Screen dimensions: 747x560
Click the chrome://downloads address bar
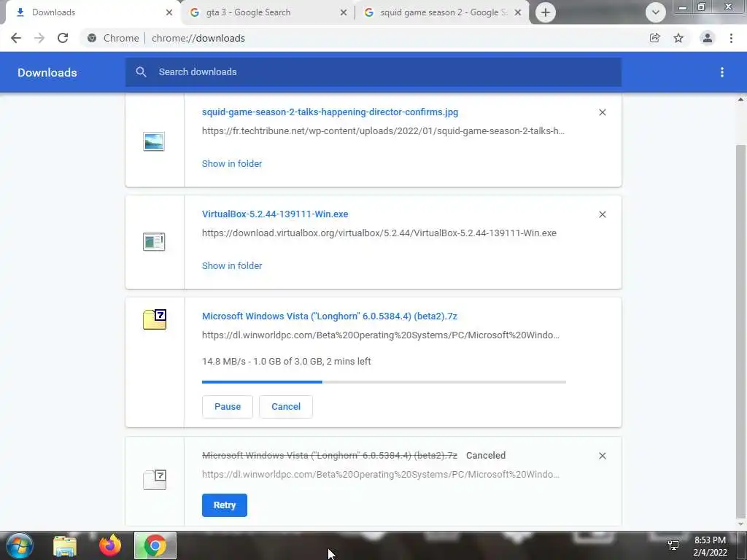(x=362, y=38)
